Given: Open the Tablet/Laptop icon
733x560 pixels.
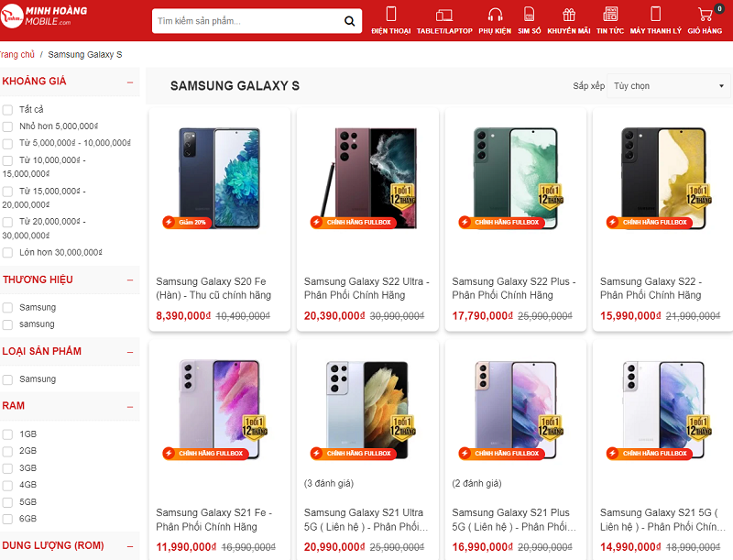Looking at the screenshot, I should click(444, 16).
